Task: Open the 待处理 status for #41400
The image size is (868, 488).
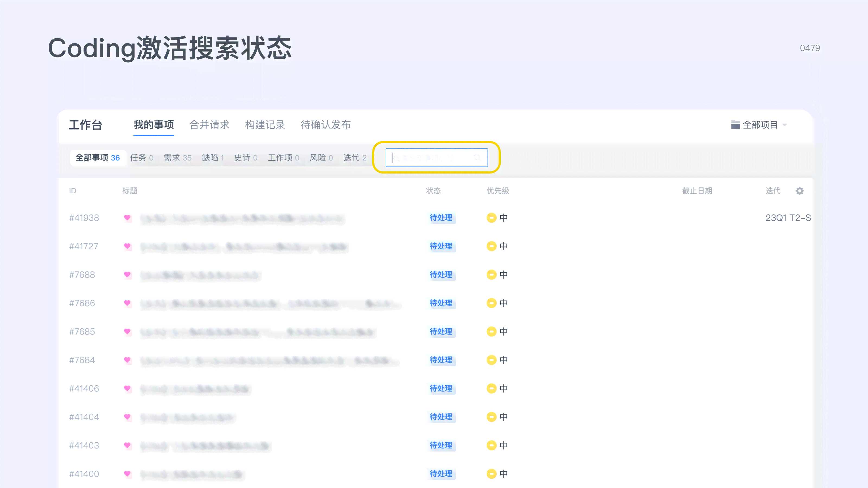Action: click(441, 474)
